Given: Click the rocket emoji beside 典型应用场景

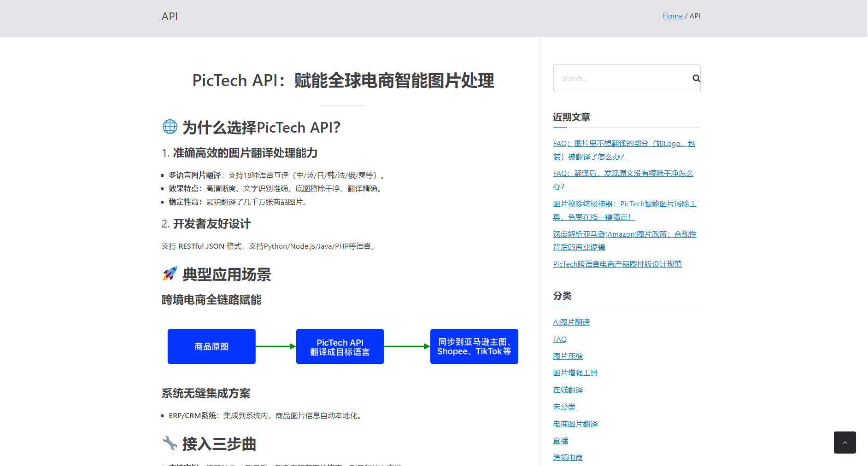Looking at the screenshot, I should [x=170, y=274].
